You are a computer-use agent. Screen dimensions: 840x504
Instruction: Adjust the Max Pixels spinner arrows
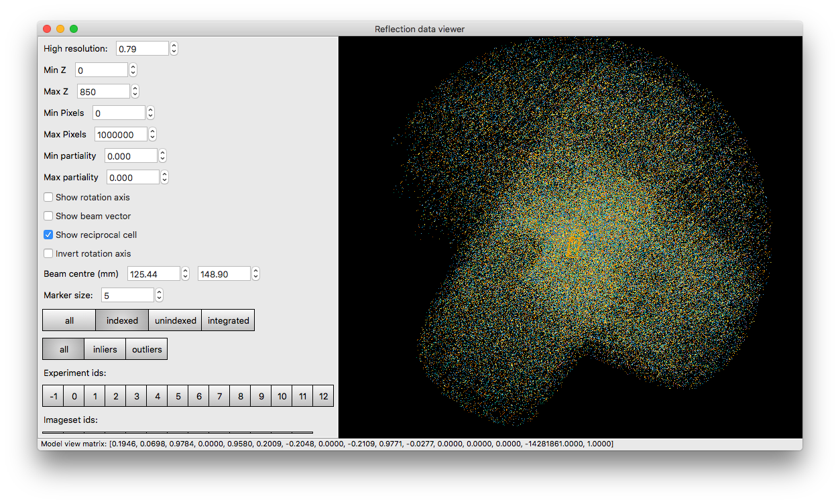(x=153, y=134)
